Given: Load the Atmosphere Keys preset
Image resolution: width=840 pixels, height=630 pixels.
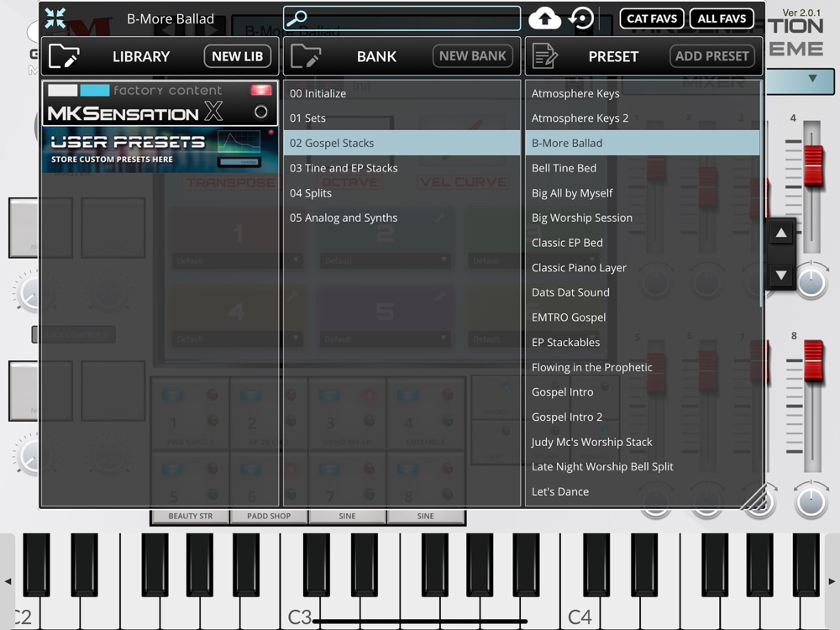Looking at the screenshot, I should pos(643,93).
